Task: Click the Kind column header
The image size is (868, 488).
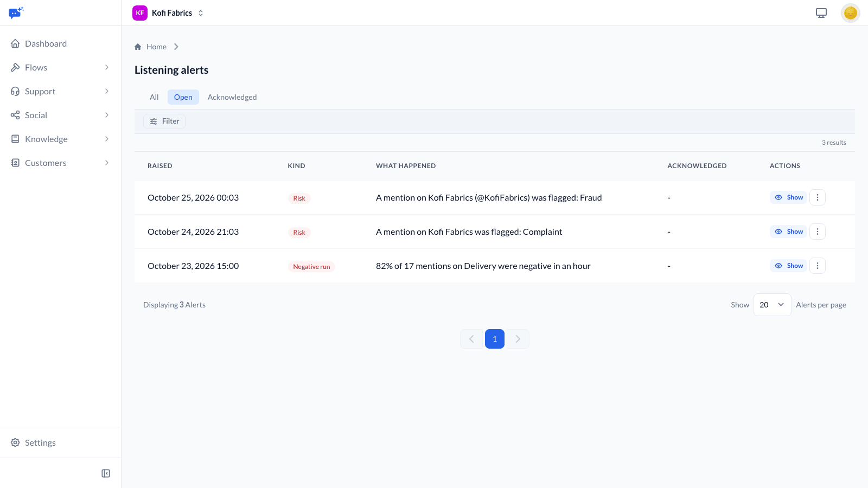Action: [296, 166]
